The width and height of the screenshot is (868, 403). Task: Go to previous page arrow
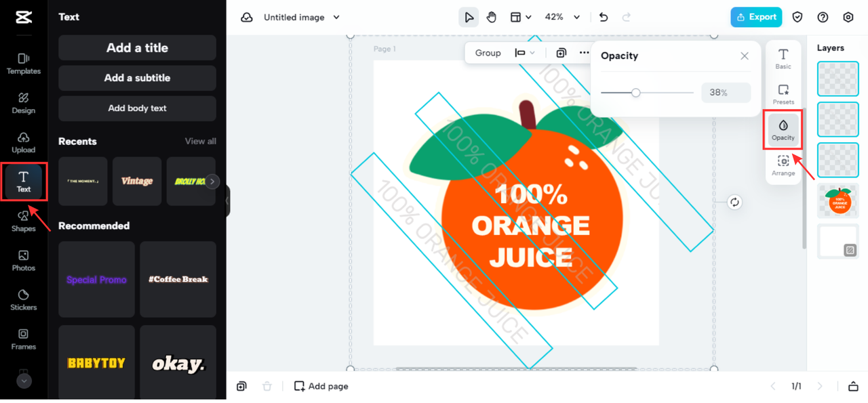tap(773, 386)
